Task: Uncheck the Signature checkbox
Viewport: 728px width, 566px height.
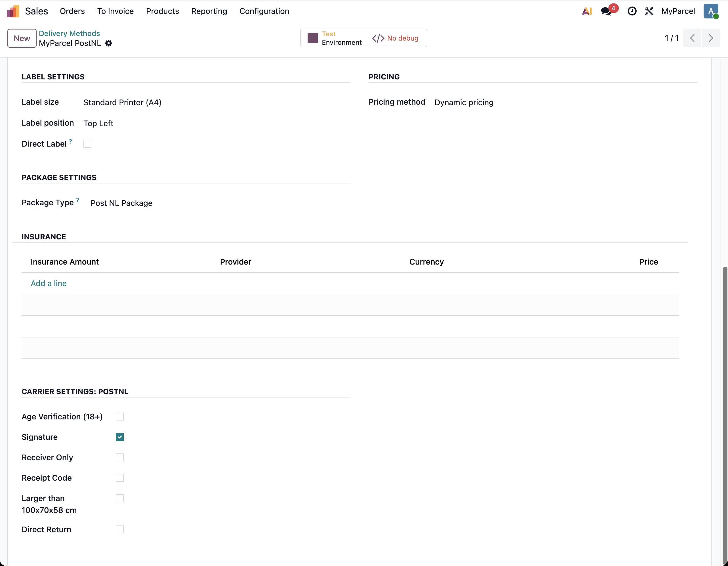Action: click(x=120, y=437)
